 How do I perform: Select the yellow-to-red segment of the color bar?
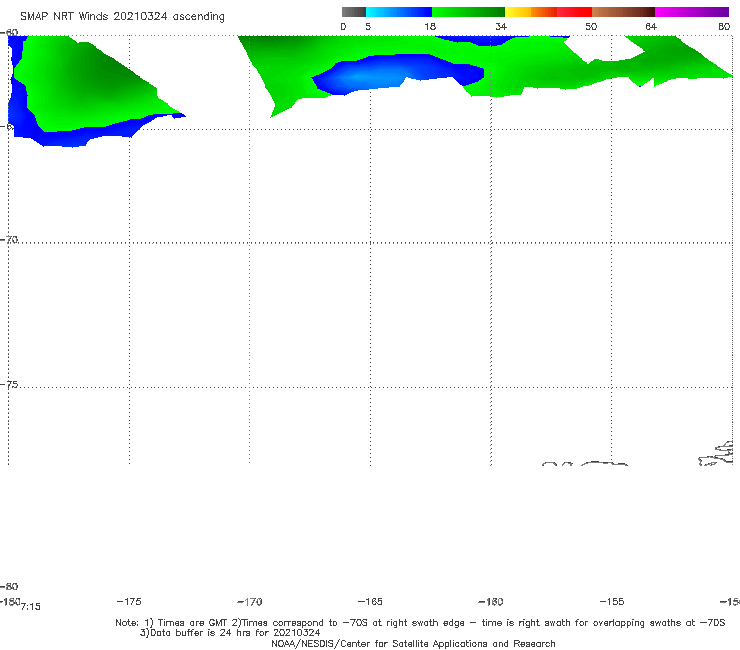(548, 12)
